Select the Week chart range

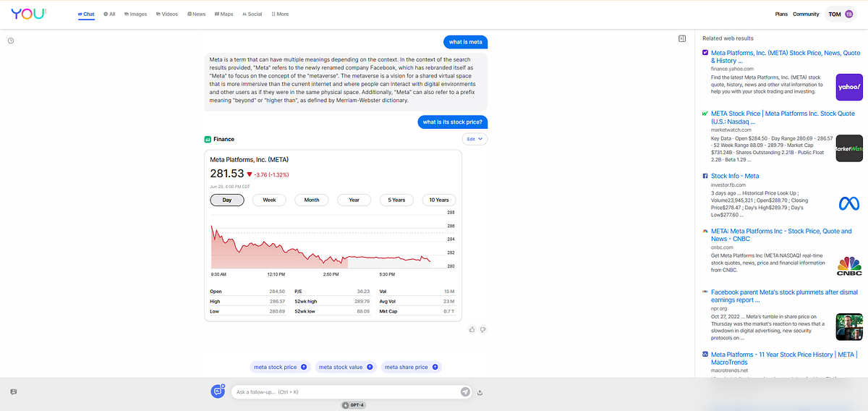click(269, 200)
